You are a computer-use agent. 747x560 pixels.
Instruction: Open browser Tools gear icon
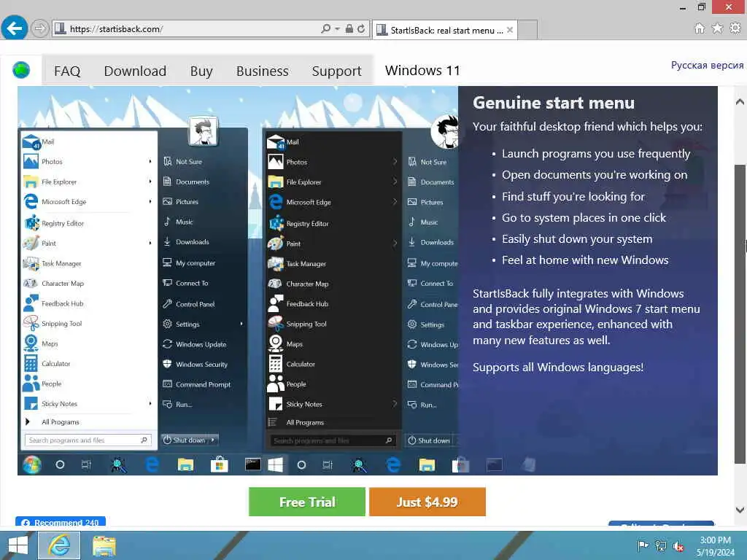735,28
